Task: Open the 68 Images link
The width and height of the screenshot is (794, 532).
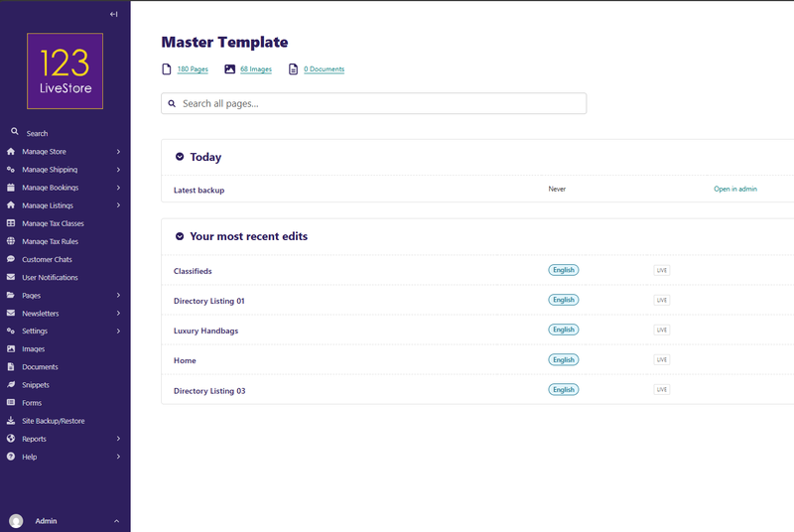Action: click(x=256, y=69)
